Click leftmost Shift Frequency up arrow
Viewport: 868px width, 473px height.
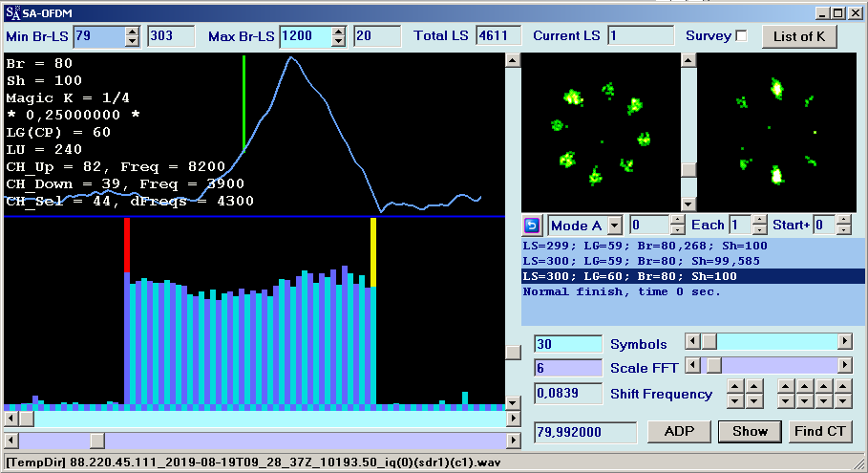[x=734, y=386]
